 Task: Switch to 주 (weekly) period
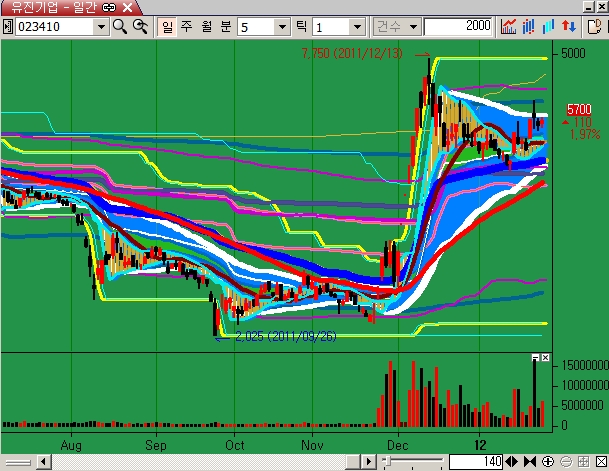coord(184,26)
